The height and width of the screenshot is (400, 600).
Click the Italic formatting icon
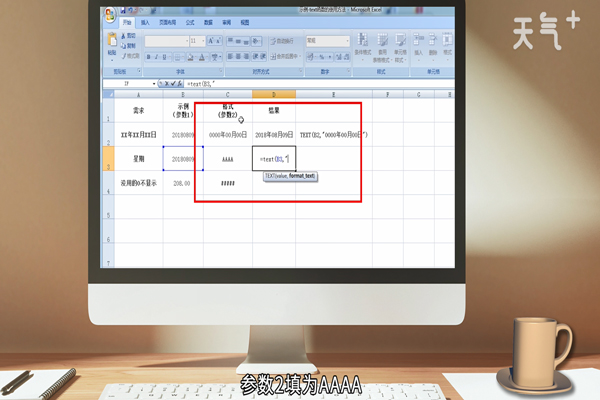point(157,57)
